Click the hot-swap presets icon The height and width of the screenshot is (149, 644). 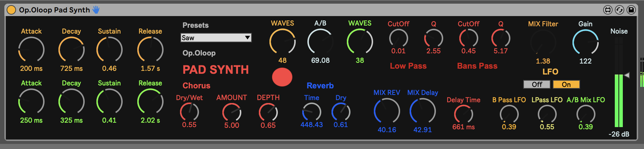click(620, 10)
